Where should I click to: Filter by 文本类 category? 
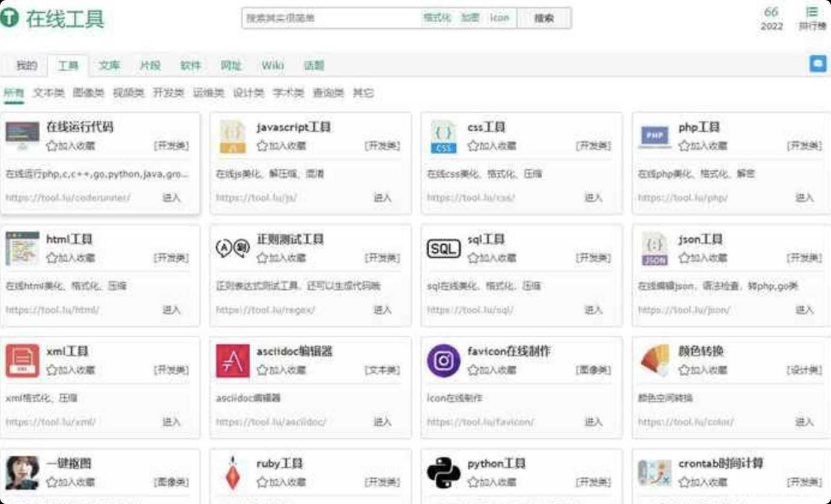click(49, 93)
